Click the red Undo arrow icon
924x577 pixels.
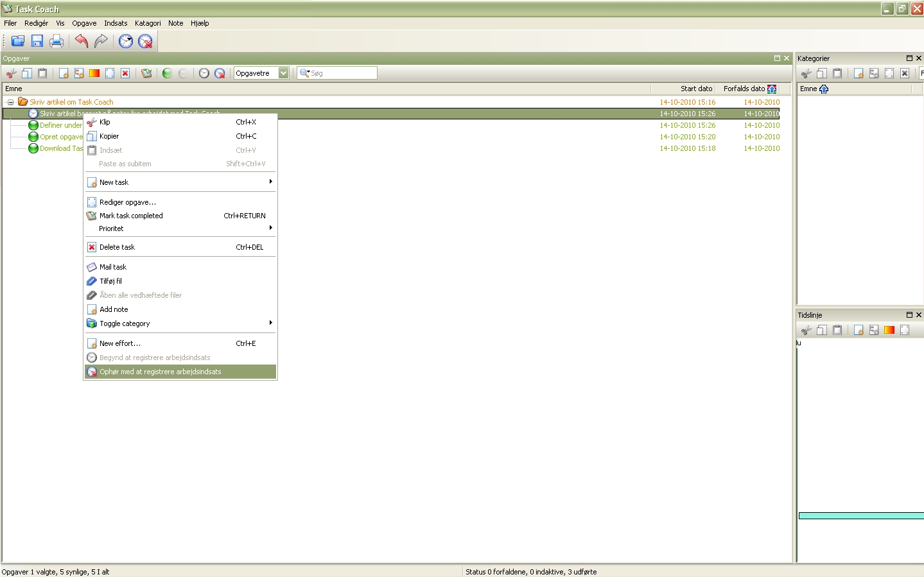(81, 41)
